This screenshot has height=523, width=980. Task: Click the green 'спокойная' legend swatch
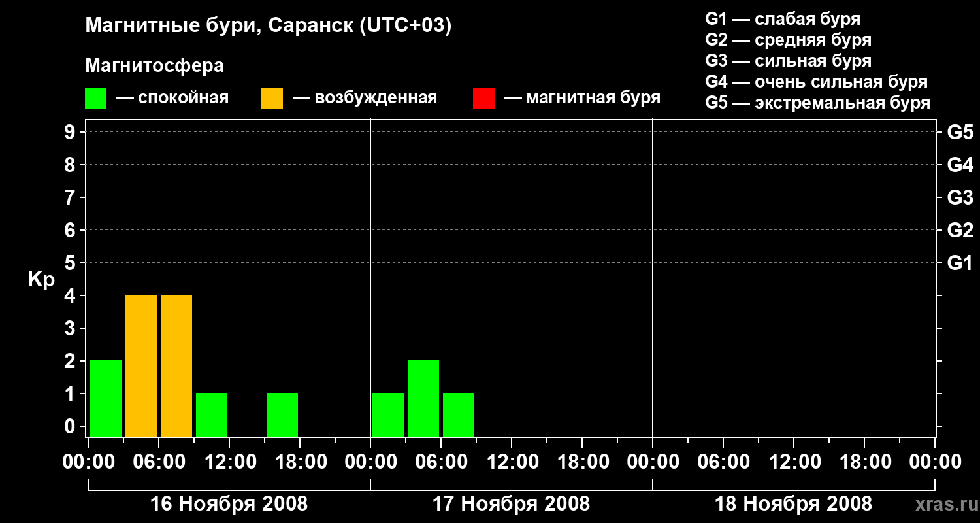(x=95, y=99)
